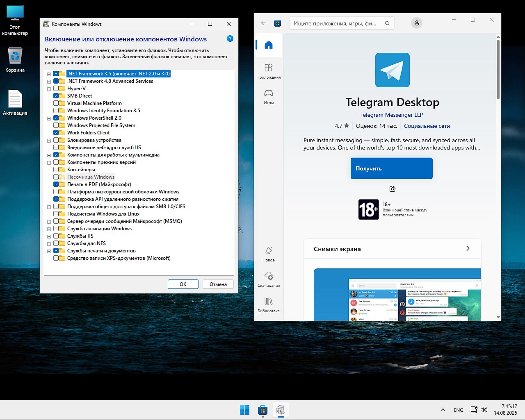Uncheck Work Folders Client checkbox
This screenshot has width=525, height=420.
(x=56, y=133)
